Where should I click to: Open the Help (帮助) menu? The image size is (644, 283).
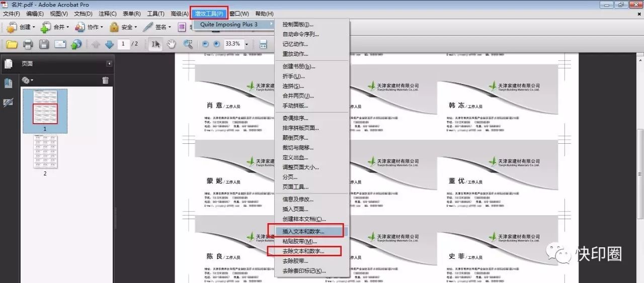264,14
